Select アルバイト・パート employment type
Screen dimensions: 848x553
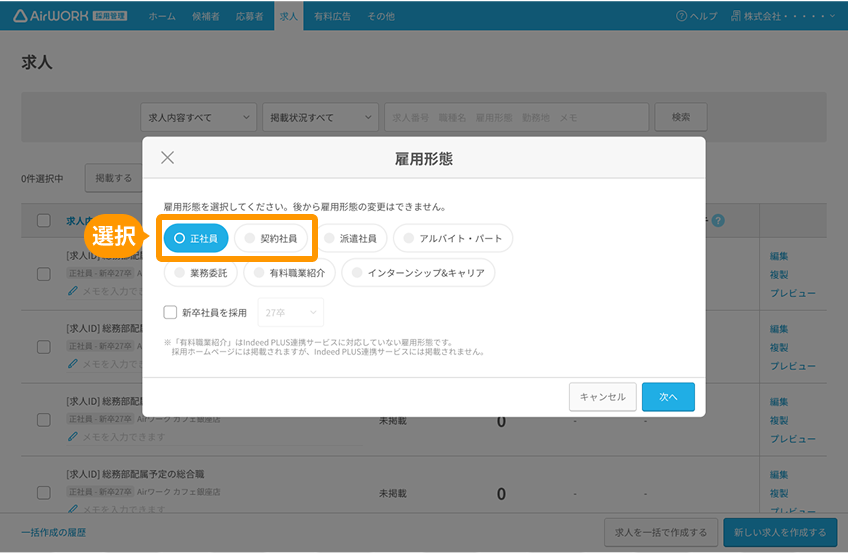(x=453, y=238)
